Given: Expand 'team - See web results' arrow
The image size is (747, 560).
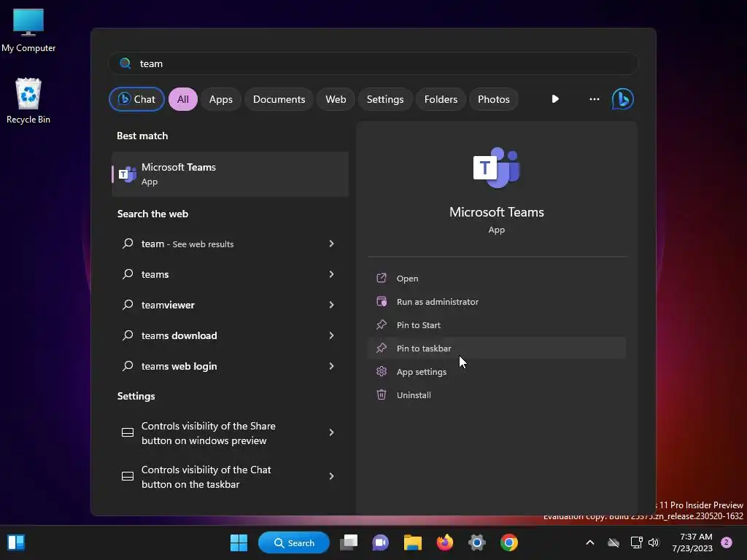Looking at the screenshot, I should [x=332, y=244].
